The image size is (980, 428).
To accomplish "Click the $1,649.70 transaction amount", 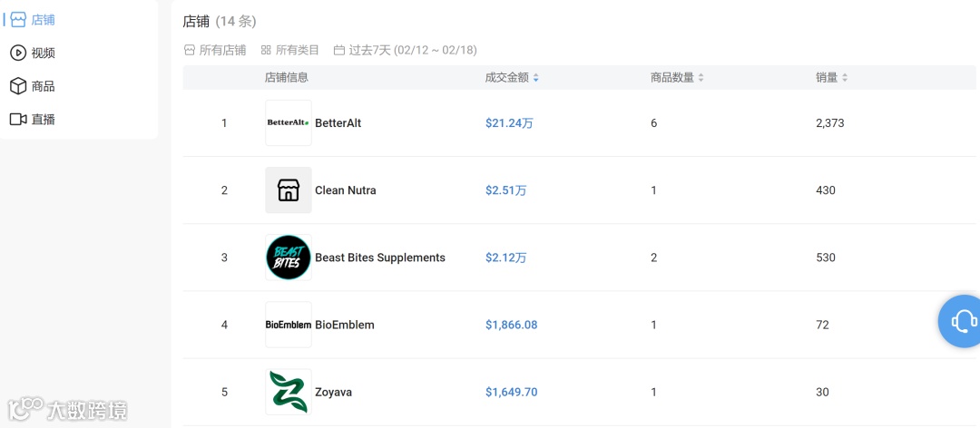I will click(x=511, y=393).
